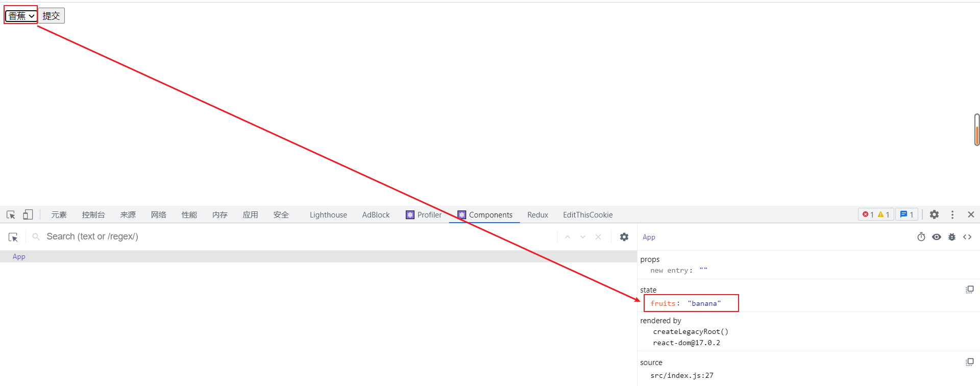Screen dimensions: 980x386
Task: Copy source location to clipboard icon
Action: tap(970, 362)
